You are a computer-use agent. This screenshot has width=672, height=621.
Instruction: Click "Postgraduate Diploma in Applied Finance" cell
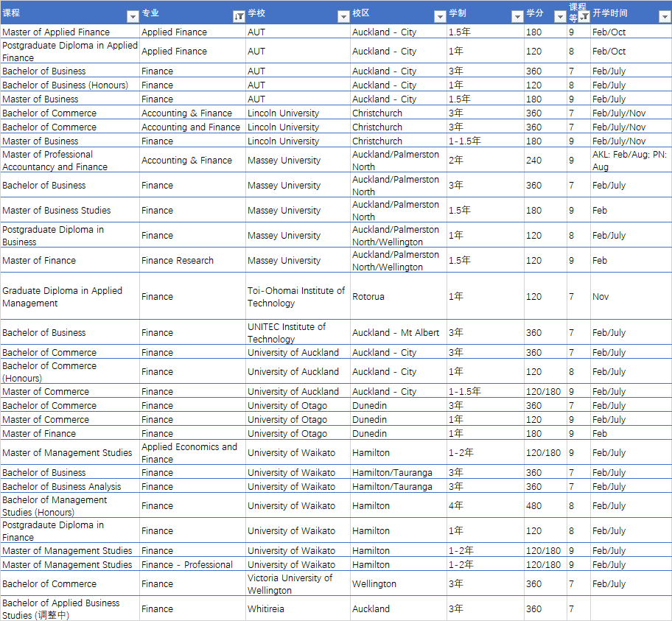point(70,52)
